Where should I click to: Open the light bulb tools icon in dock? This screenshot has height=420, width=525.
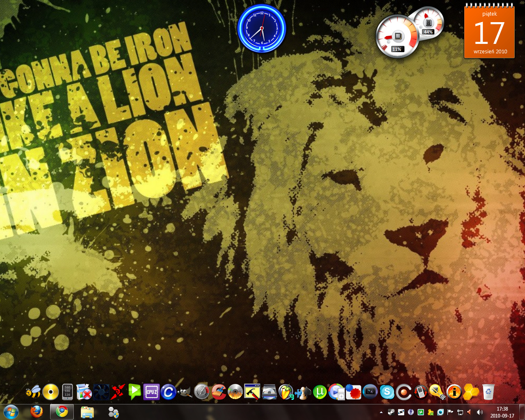437,392
